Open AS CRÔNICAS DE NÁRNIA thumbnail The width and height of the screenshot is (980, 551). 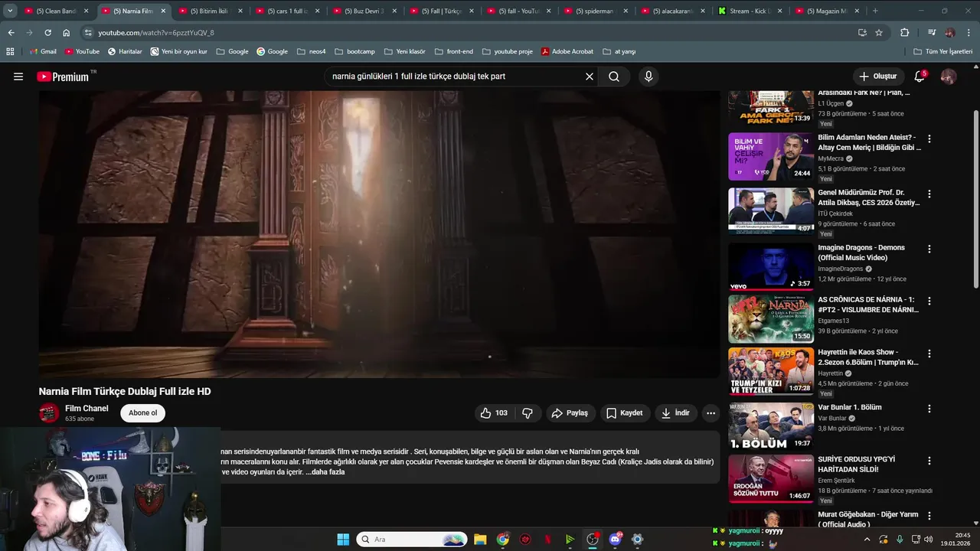[771, 319]
